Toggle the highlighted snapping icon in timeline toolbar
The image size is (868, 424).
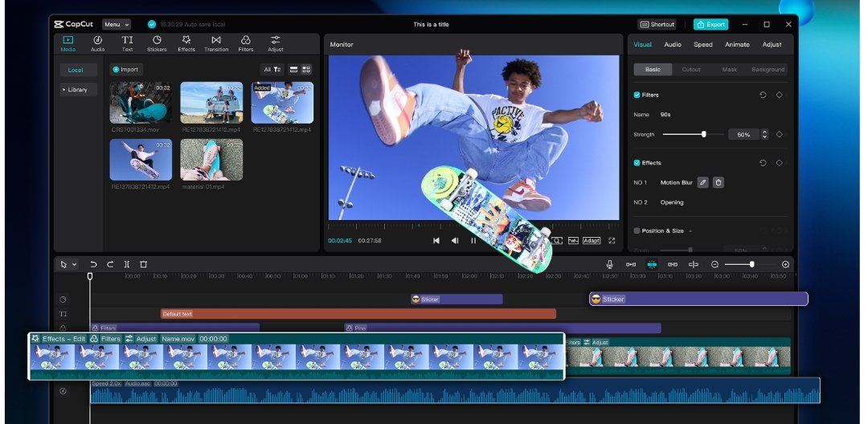click(652, 265)
